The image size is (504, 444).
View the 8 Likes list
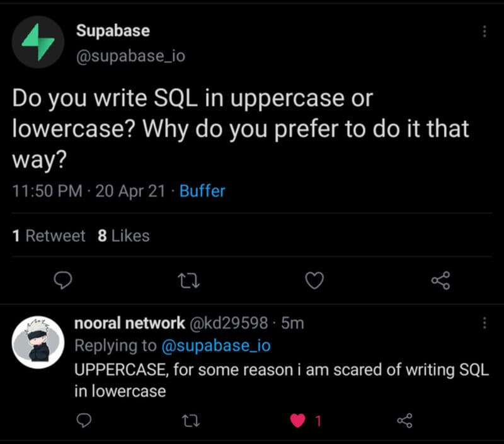pos(123,236)
